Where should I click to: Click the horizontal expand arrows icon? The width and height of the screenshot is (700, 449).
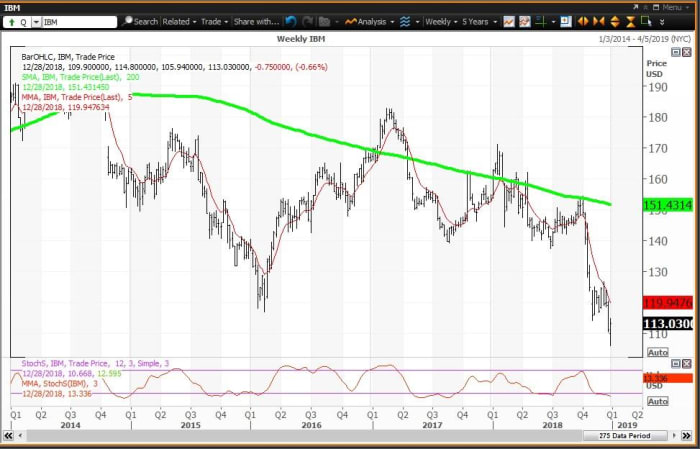586,20
